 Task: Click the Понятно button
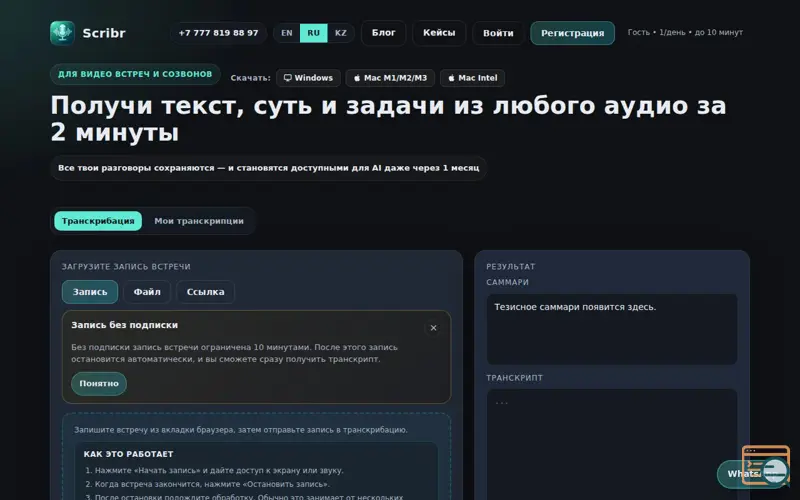click(x=99, y=384)
